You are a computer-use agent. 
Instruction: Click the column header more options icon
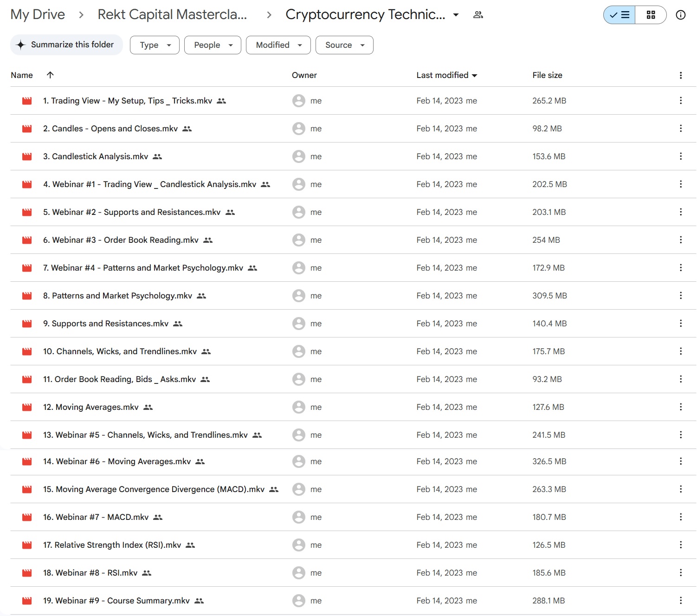click(x=680, y=75)
